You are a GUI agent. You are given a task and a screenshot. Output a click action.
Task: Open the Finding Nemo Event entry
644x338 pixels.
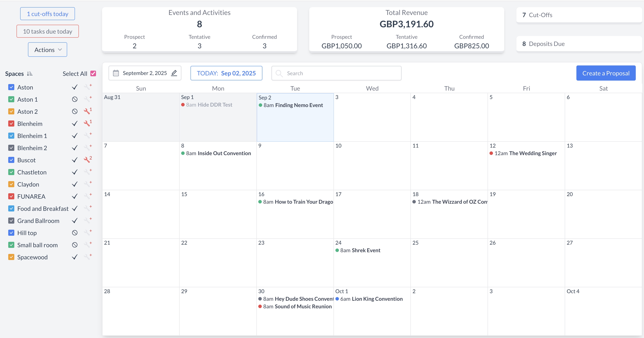click(x=299, y=105)
